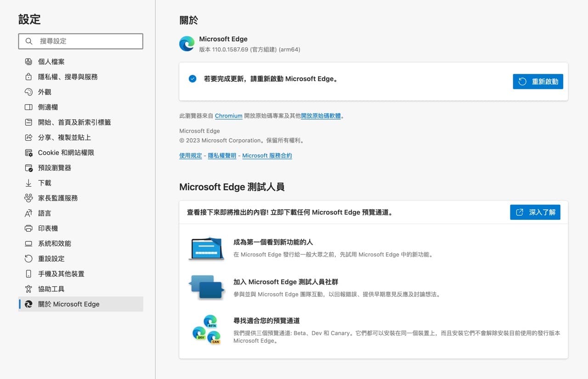Click the version text 110.0.1587.69

pos(230,49)
